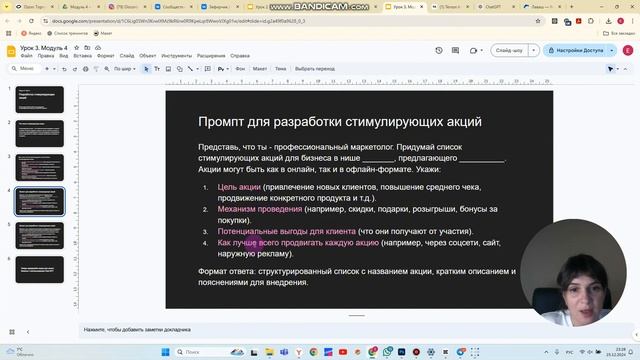Show hidden system tray icons
Screen dimensions: 640x360
(x=546, y=352)
